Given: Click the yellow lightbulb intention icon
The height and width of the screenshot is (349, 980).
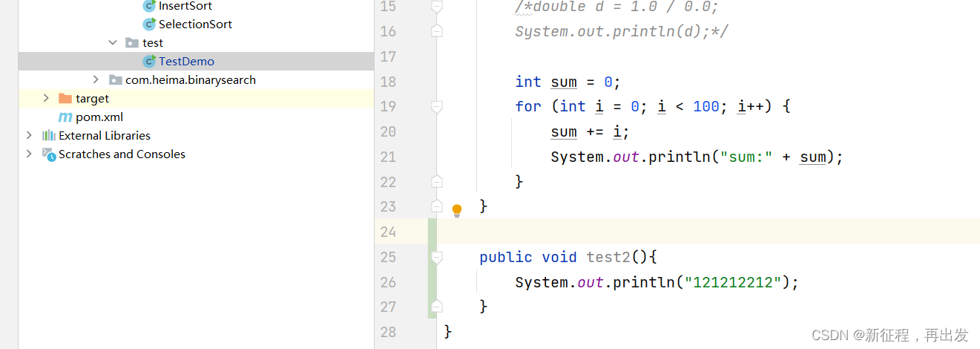Looking at the screenshot, I should [457, 210].
